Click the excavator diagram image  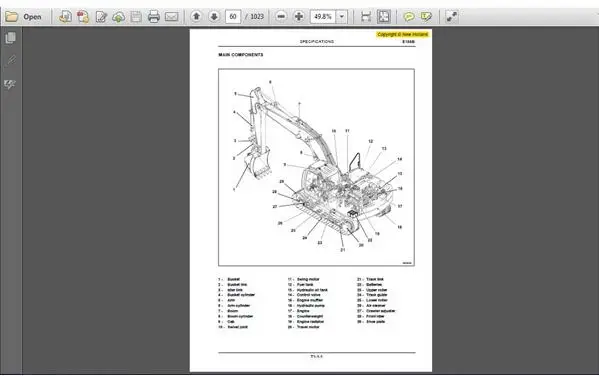(316, 167)
